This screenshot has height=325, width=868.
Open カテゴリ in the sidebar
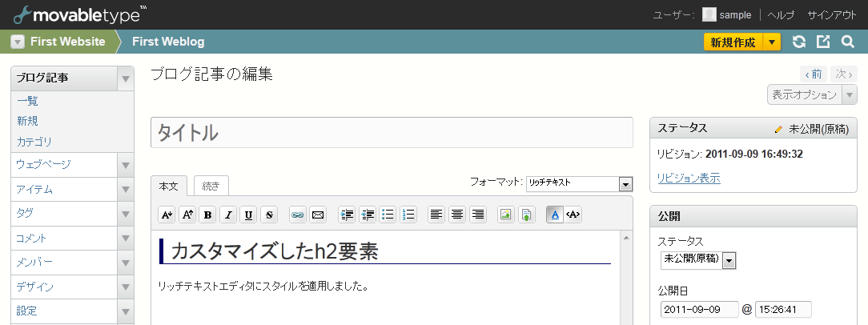(x=34, y=142)
